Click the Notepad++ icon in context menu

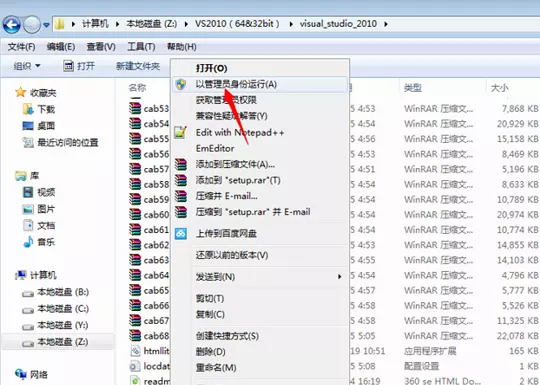(x=181, y=132)
